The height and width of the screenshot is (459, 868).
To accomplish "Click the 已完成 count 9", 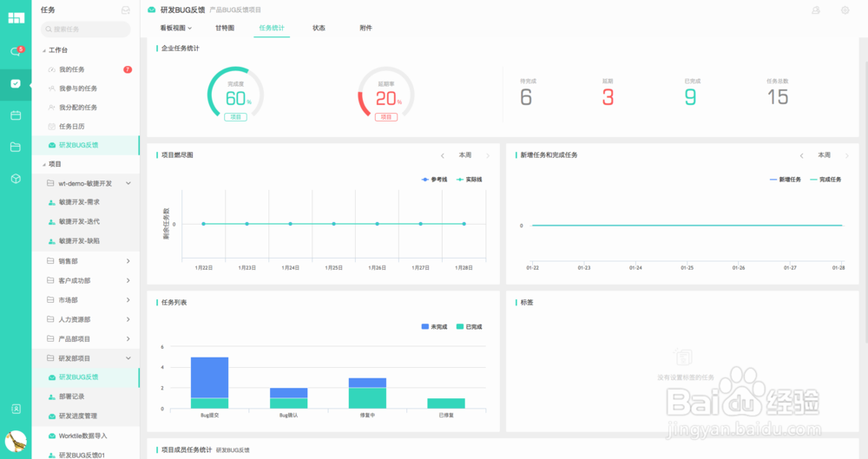I will [690, 97].
